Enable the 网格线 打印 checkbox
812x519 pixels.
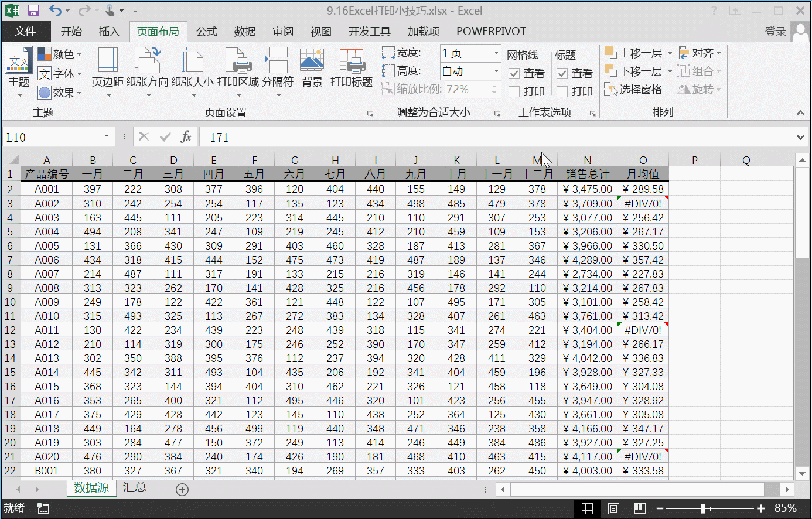[514, 91]
